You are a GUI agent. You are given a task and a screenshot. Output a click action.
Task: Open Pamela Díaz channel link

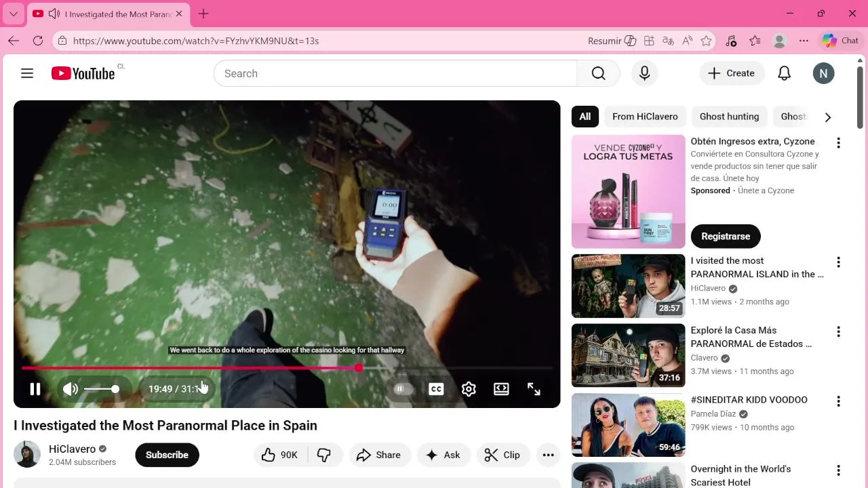tap(713, 413)
